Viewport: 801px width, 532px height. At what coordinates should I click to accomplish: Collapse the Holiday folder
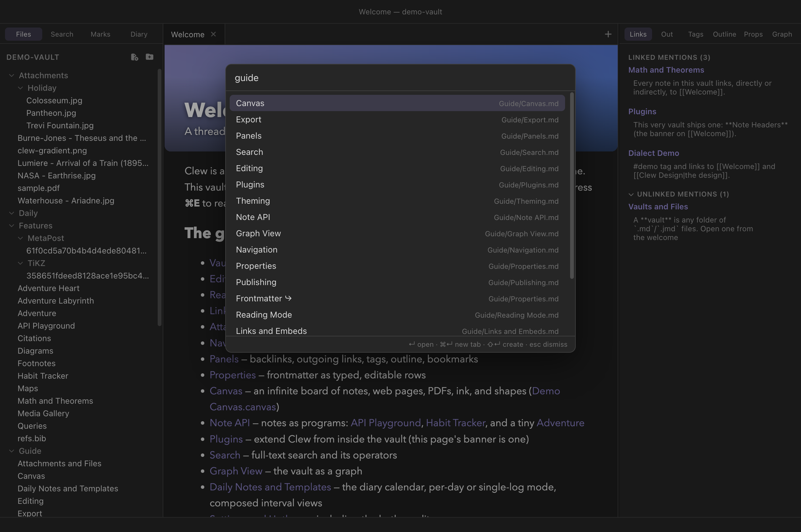[20, 88]
